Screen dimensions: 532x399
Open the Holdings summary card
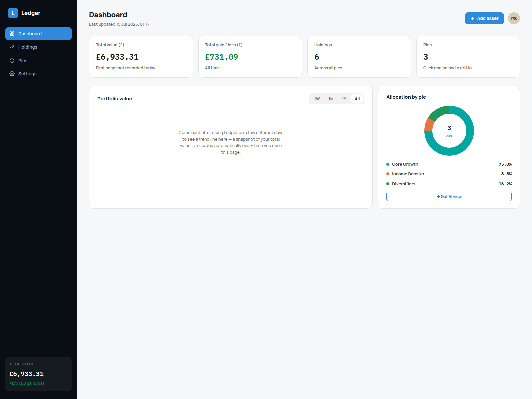(x=359, y=57)
